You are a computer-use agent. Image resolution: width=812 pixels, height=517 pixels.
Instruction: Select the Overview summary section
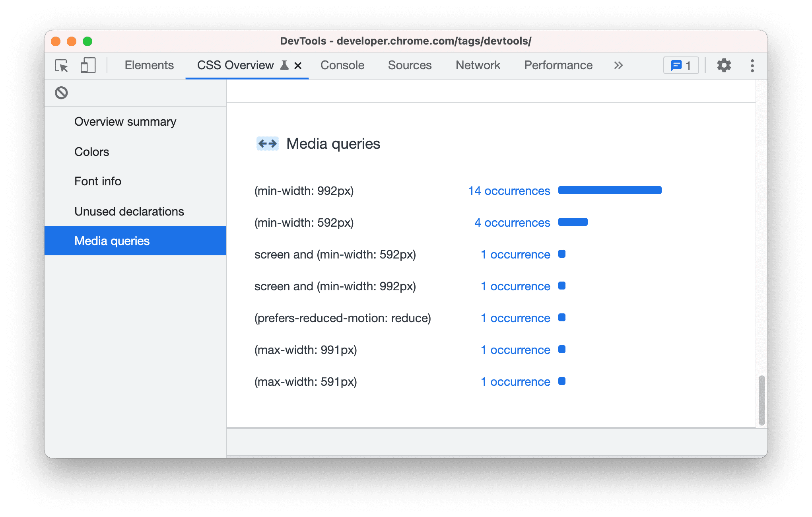click(x=126, y=121)
